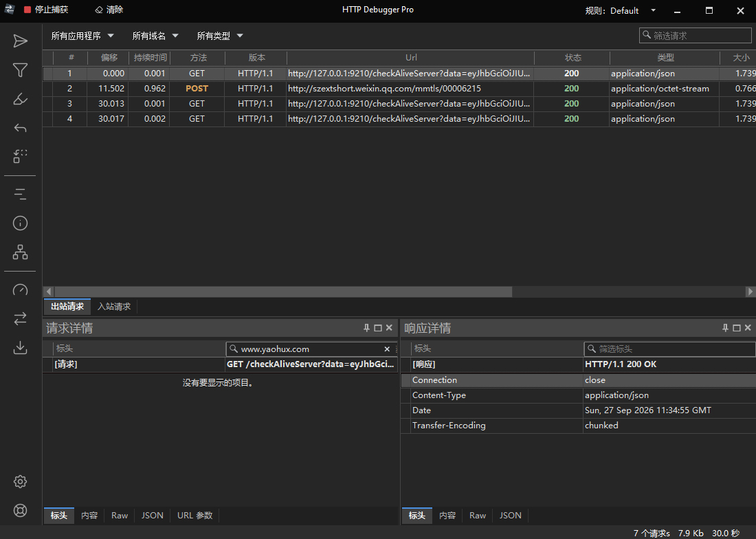The height and width of the screenshot is (539, 756).
Task: Select the response panel 标头 tab
Action: coord(417,516)
